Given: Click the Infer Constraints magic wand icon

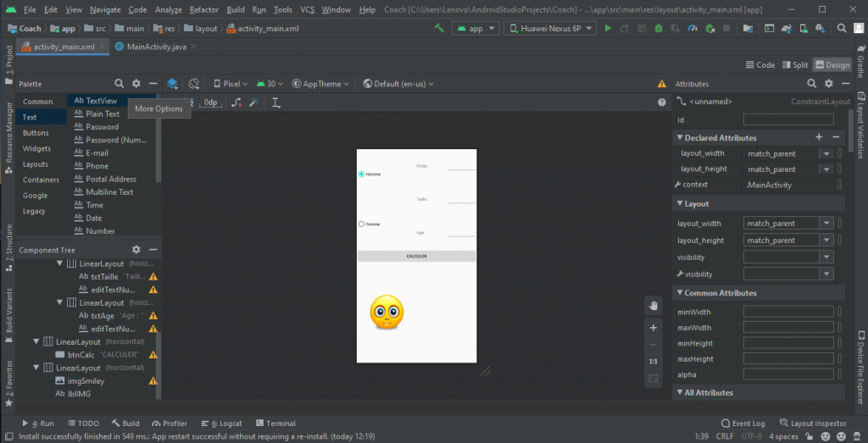Looking at the screenshot, I should tap(253, 102).
